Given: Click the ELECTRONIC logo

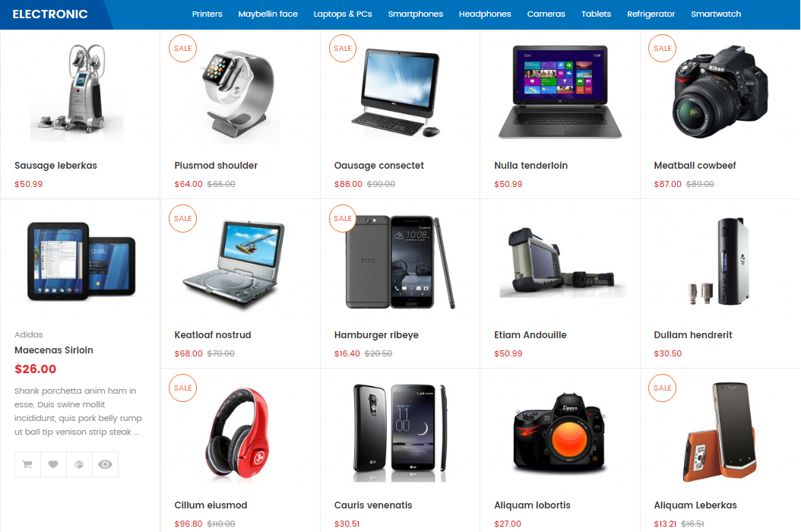Looking at the screenshot, I should (50, 14).
